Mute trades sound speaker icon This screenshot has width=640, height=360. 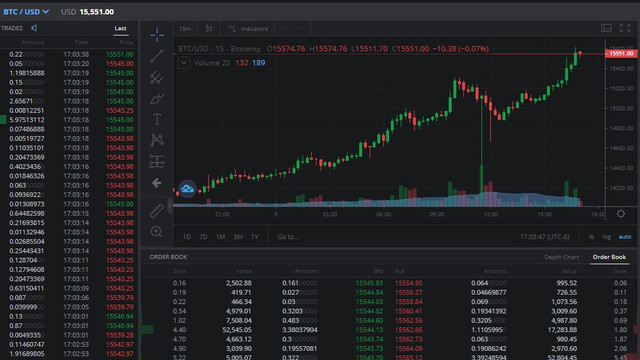[34, 28]
